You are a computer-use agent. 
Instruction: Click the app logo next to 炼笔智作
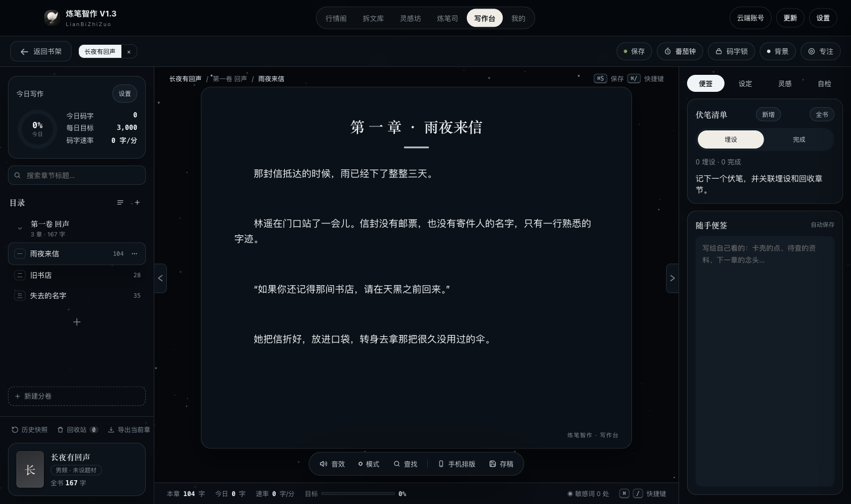pyautogui.click(x=52, y=18)
